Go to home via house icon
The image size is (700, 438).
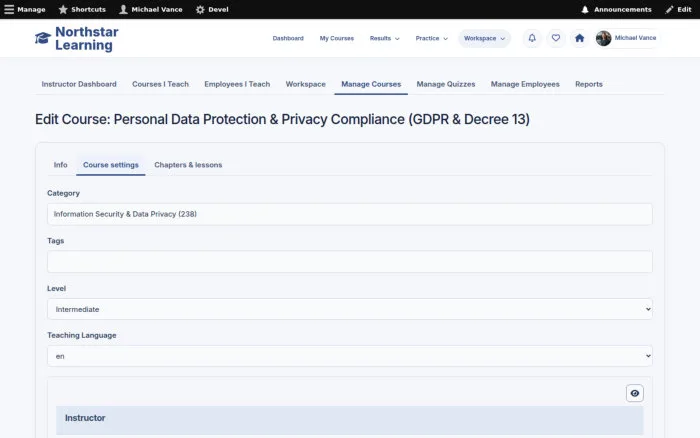point(579,38)
